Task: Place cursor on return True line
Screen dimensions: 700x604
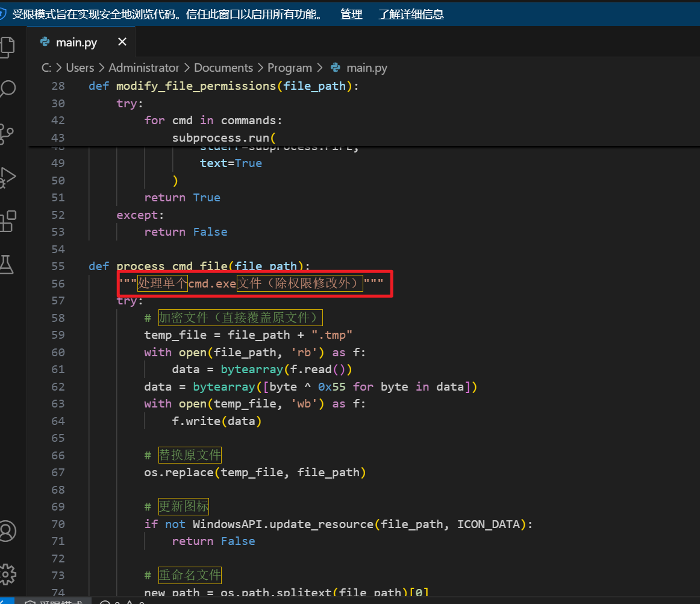Action: pyautogui.click(x=182, y=198)
